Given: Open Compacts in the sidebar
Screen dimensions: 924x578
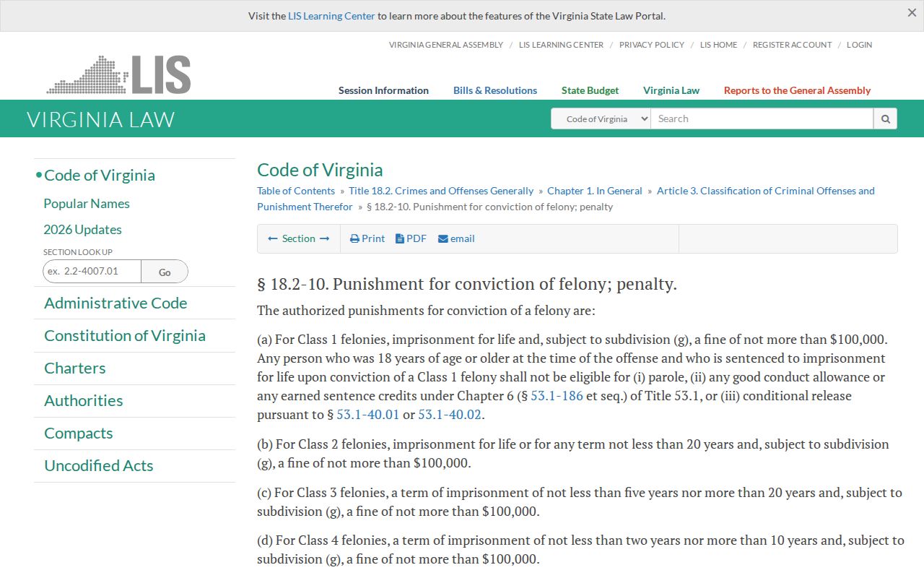Looking at the screenshot, I should 79,433.
